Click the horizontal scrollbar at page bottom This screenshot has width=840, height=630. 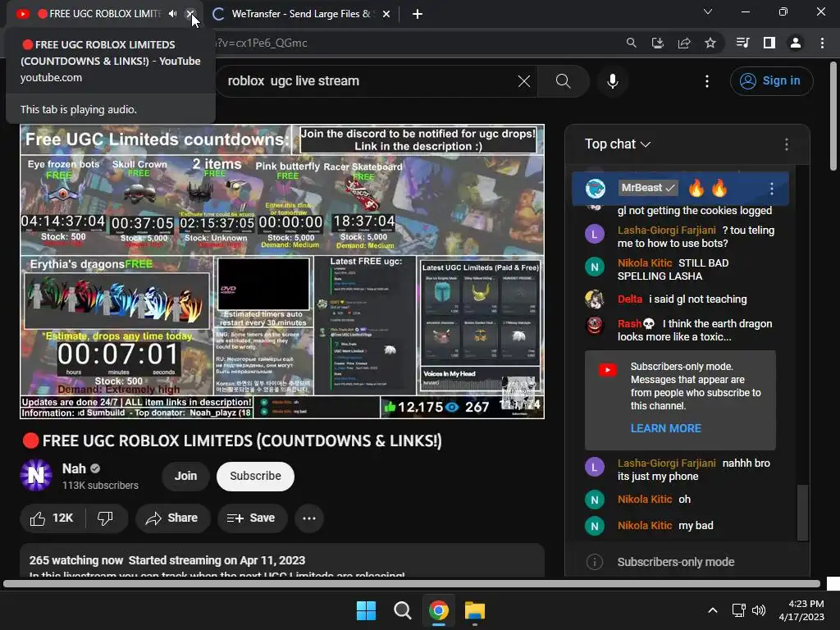point(412,584)
